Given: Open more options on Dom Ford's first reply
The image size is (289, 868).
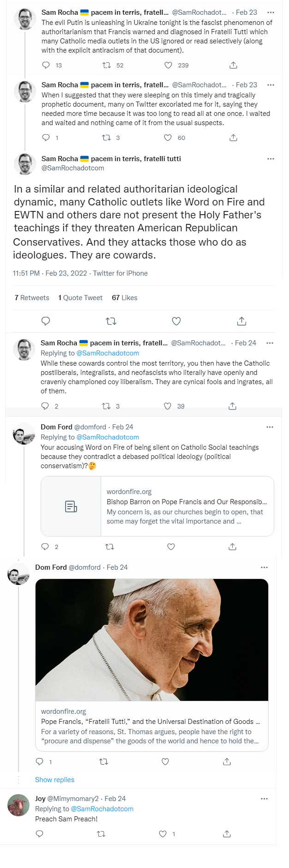Looking at the screenshot, I should 270,427.
